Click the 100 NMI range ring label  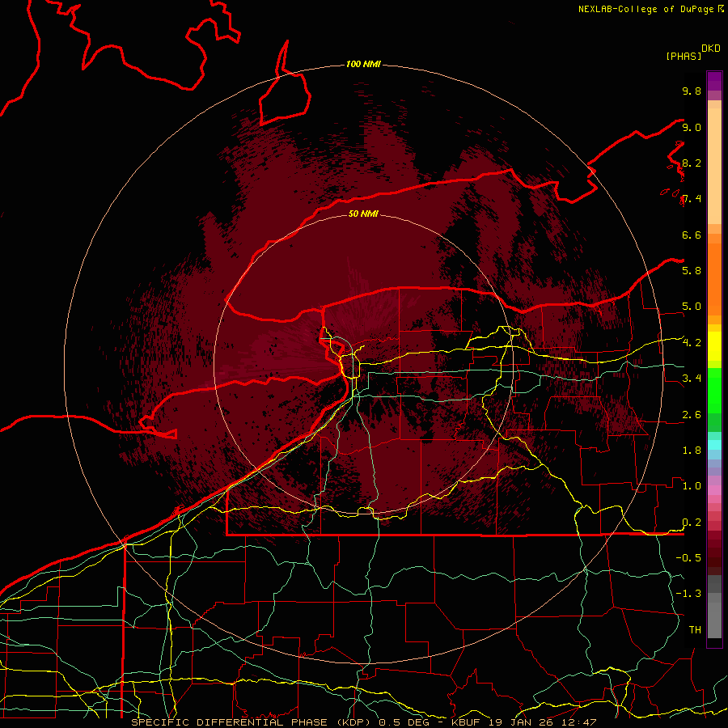363,64
